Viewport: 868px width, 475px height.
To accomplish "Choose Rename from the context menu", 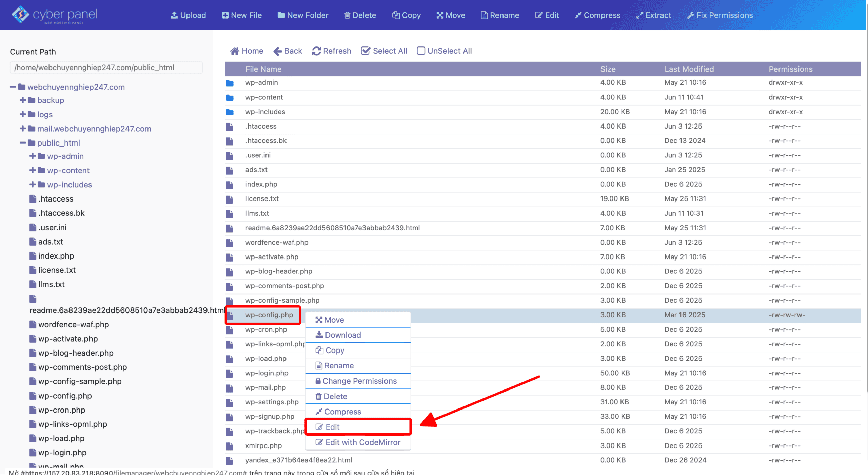I will click(358, 366).
